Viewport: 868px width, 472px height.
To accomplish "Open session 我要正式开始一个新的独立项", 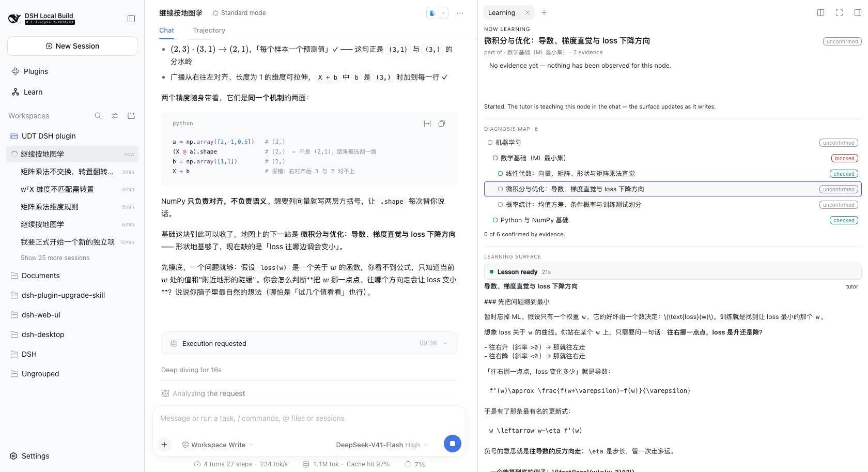I will pyautogui.click(x=72, y=242).
